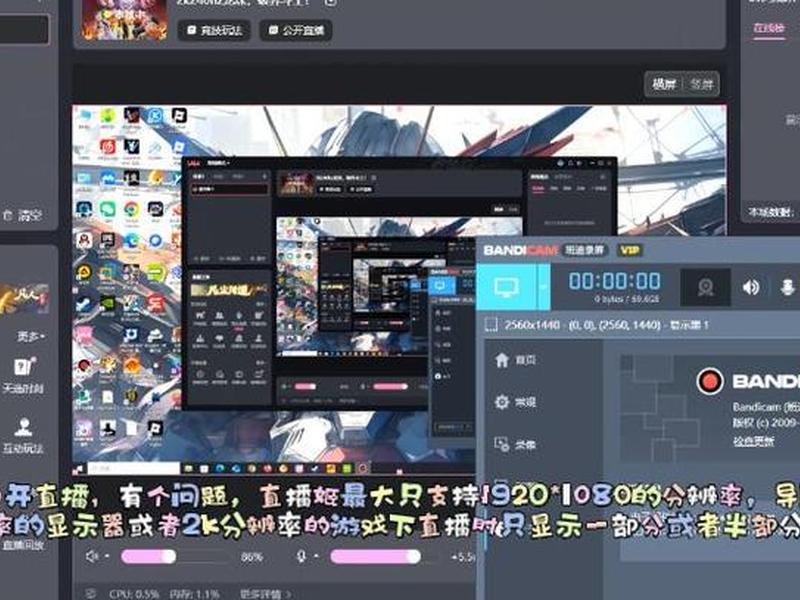
Task: Expand the 更多 dropdown in left sidebar
Action: pyautogui.click(x=31, y=336)
